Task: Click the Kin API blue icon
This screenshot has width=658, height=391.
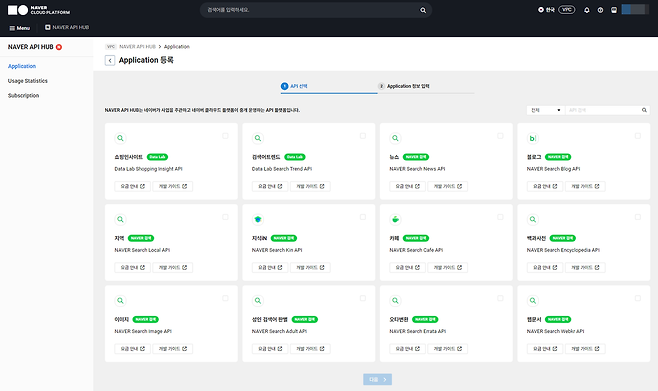Action: point(258,219)
